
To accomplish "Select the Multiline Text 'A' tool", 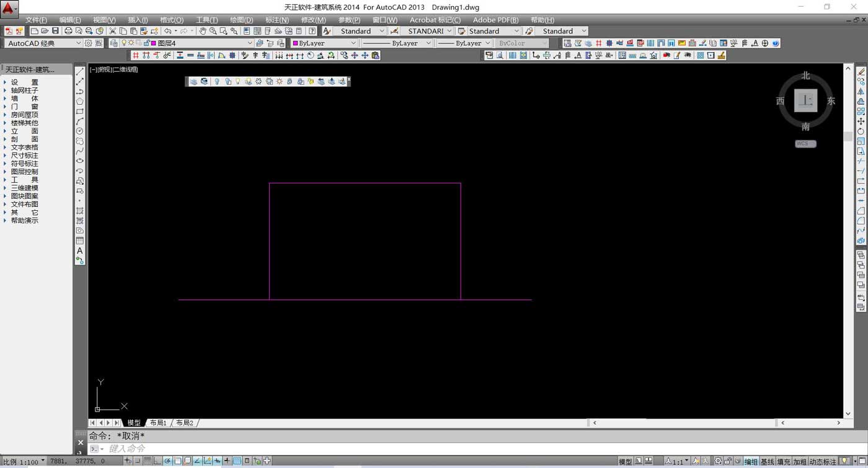I will coord(80,250).
